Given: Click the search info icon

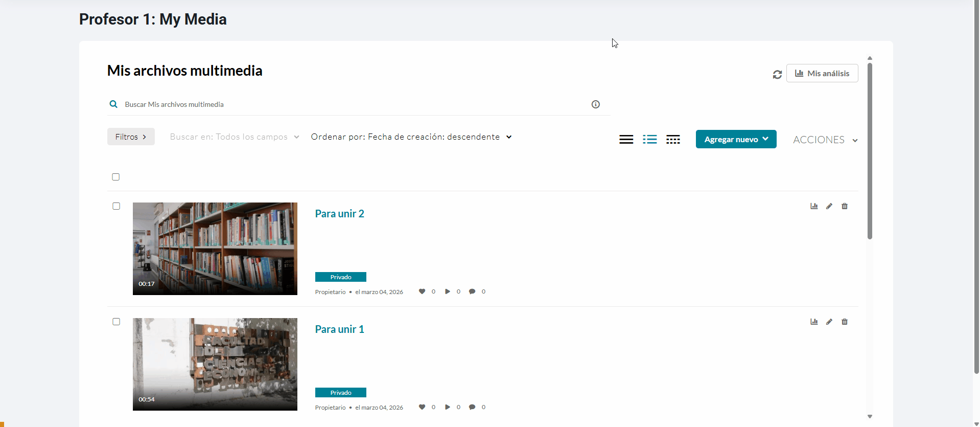Looking at the screenshot, I should [x=595, y=104].
